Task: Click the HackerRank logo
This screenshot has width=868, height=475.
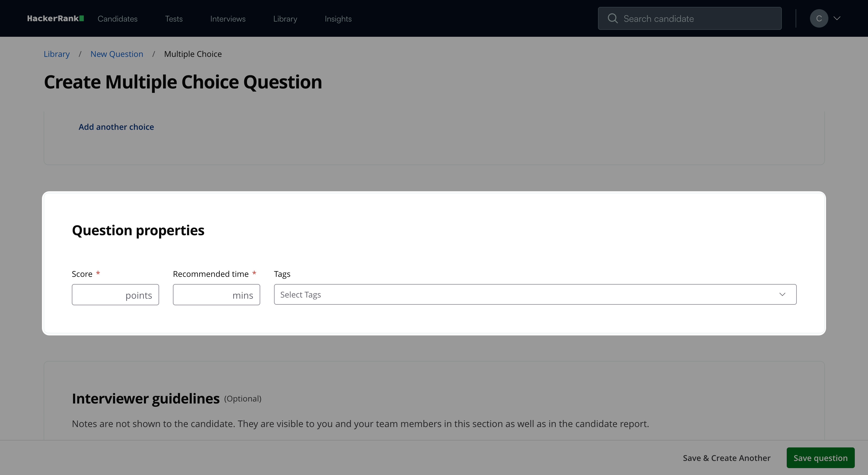Action: pyautogui.click(x=55, y=19)
